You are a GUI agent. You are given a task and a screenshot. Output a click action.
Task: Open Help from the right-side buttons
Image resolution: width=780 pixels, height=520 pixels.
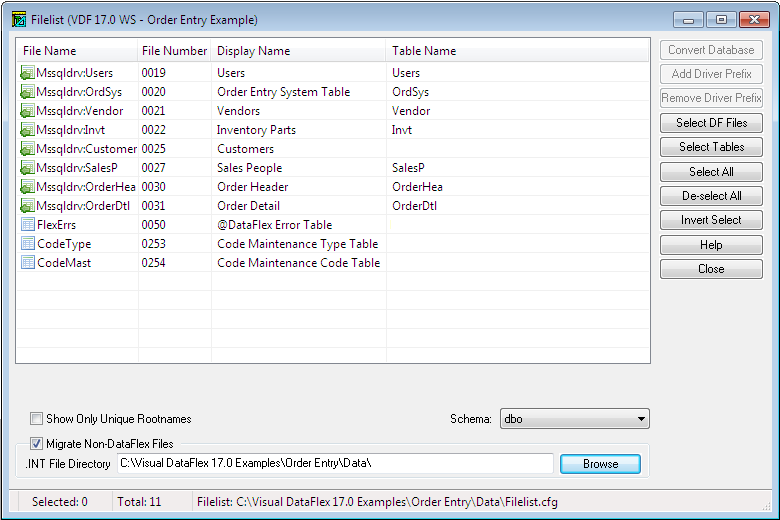(x=711, y=245)
